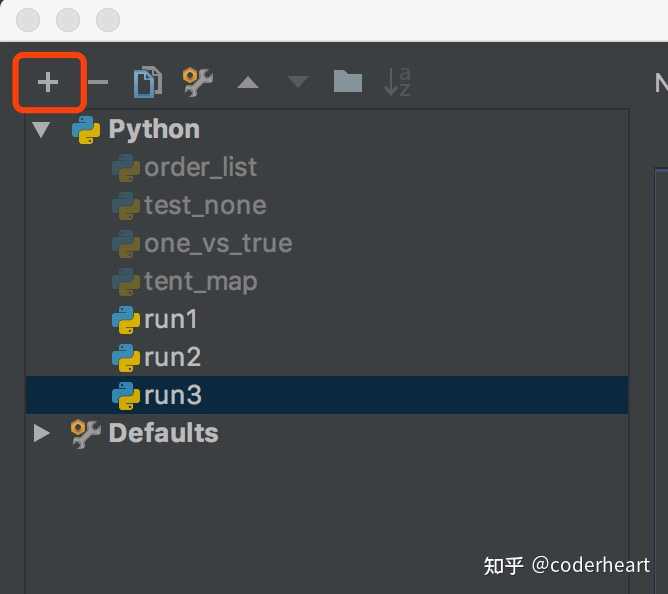Click the Sort Configurations alphabetically icon
The width and height of the screenshot is (668, 594).
coord(397,83)
